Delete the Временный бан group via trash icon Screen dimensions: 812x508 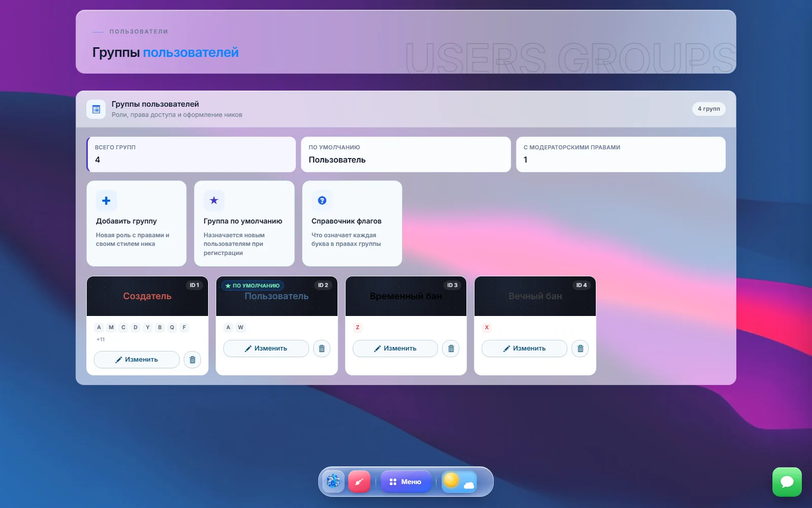point(451,348)
